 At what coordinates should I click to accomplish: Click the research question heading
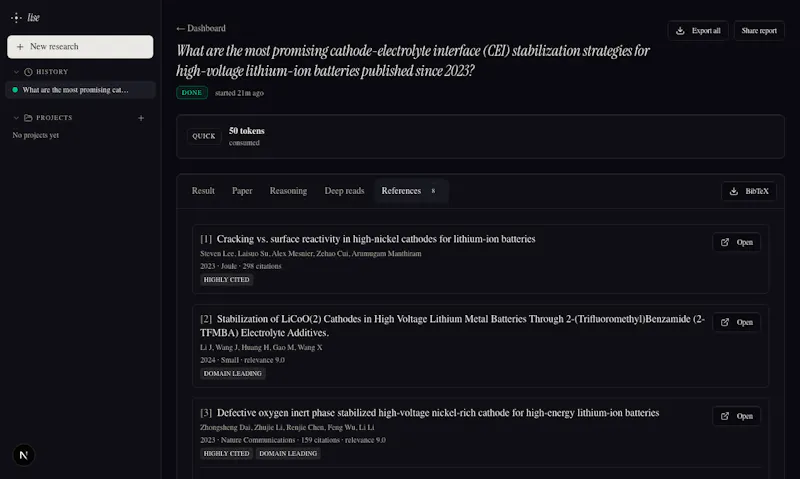click(413, 61)
